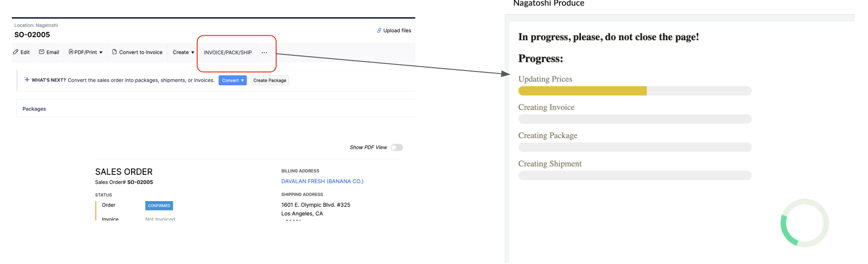868x264 pixels.
Task: Click the Email envelope icon
Action: [x=41, y=52]
